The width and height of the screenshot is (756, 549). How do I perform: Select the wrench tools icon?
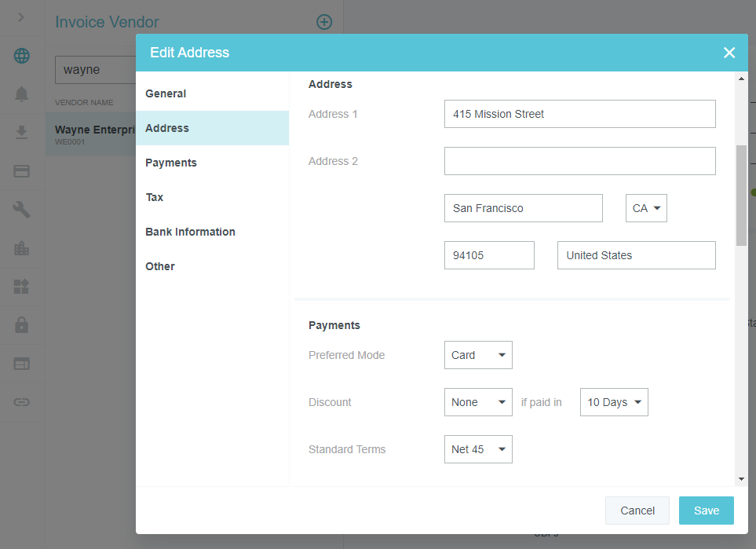click(x=22, y=209)
